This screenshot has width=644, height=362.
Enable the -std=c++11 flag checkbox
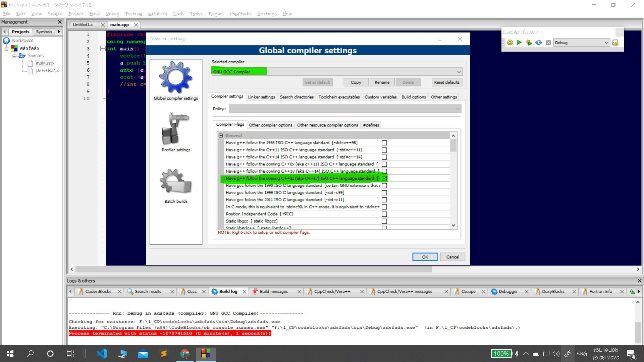point(384,150)
